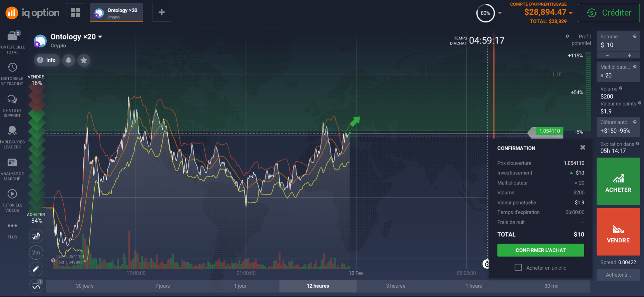
Task: Click the Profit potentiel help icon
Action: [567, 36]
